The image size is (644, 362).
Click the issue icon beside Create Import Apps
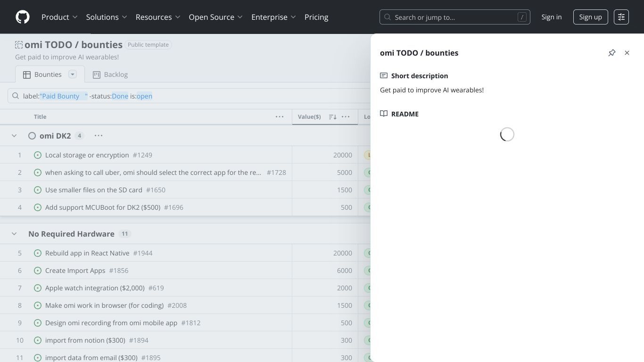click(x=38, y=271)
